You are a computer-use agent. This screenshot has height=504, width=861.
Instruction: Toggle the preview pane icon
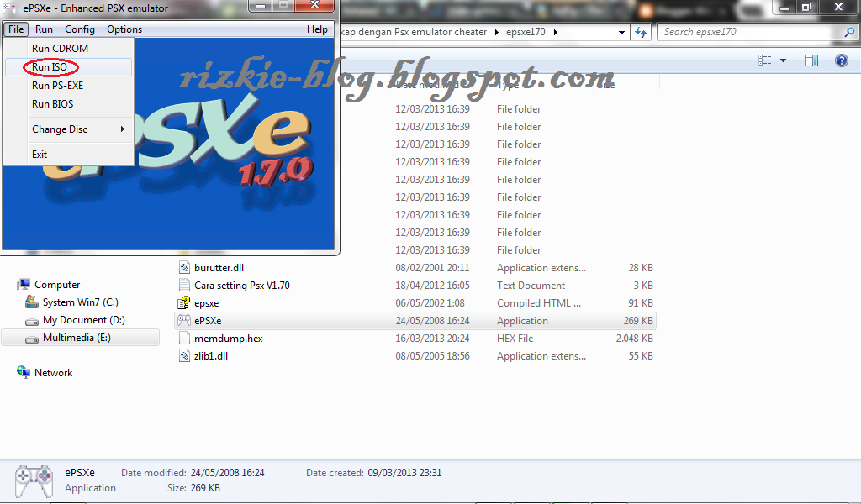click(811, 60)
